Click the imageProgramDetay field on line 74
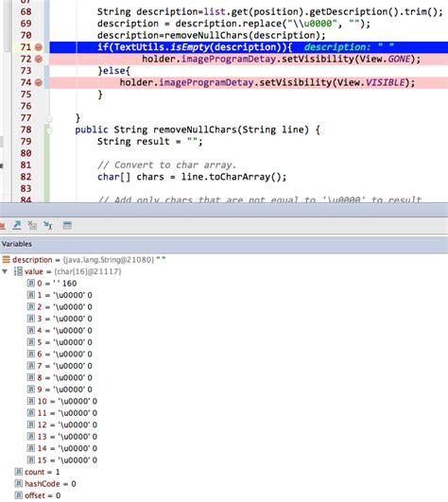 [206, 82]
